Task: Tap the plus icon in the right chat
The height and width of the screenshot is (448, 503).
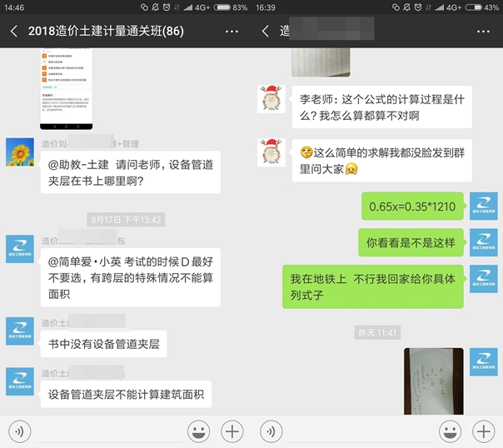Action: point(484,431)
